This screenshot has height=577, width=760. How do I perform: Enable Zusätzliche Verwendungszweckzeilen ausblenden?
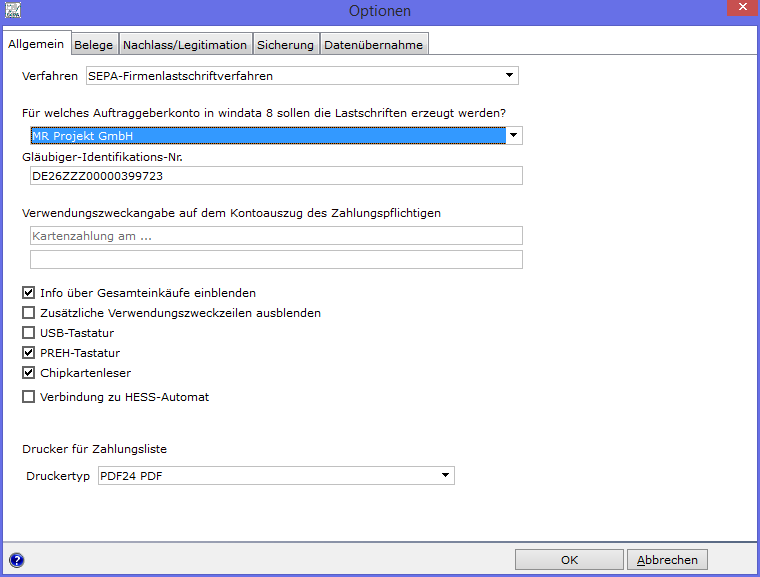pos(29,313)
